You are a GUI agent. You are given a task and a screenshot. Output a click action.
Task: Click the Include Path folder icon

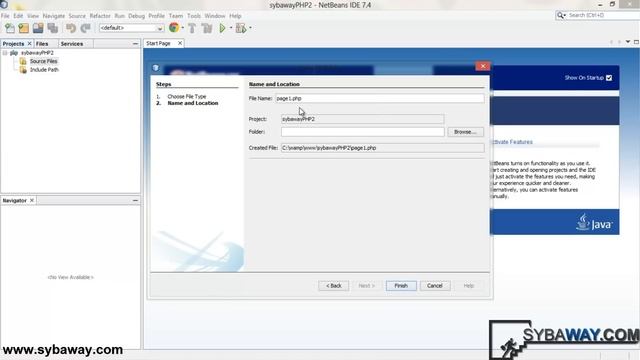[23, 70]
